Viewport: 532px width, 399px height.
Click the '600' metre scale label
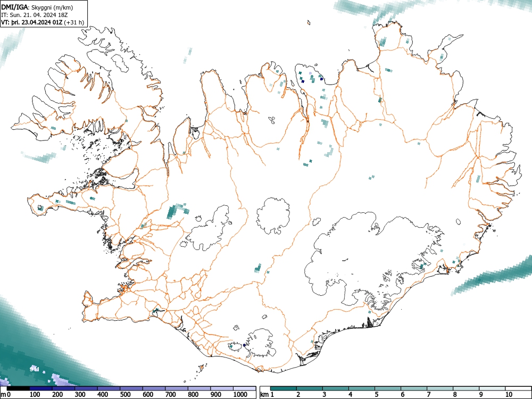click(148, 395)
